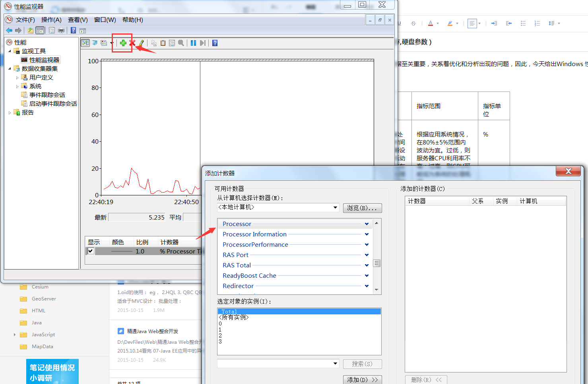This screenshot has width=588, height=384.
Task: Click the red X delete counter icon
Action: (132, 43)
